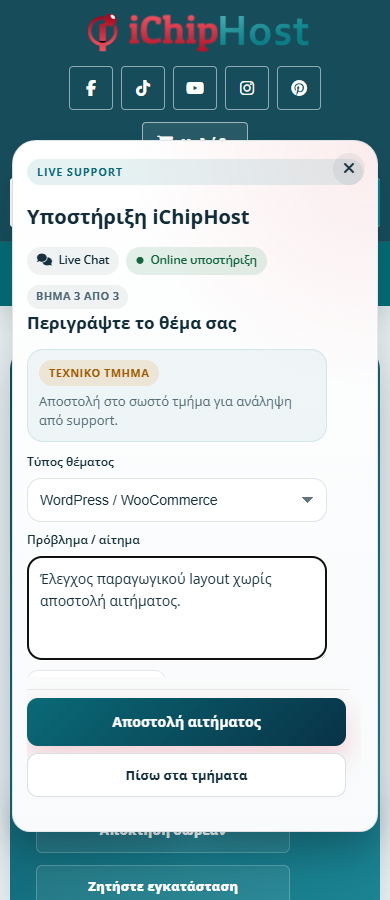
Task: Open the Pinterest social icon
Action: [299, 88]
